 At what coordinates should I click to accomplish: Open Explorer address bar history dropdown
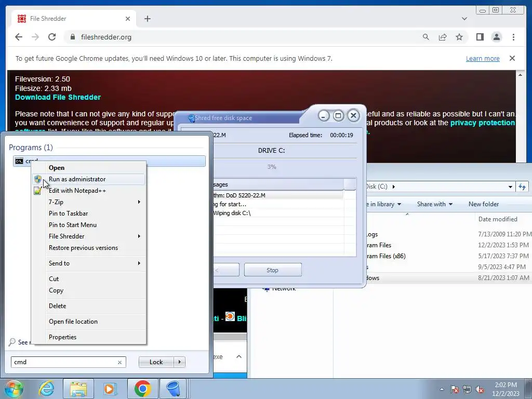(510, 187)
